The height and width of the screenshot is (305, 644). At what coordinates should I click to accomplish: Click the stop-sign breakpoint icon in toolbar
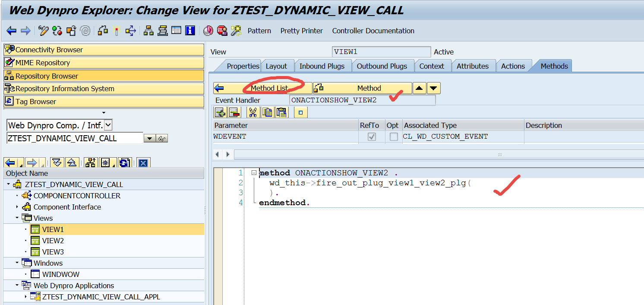tap(222, 31)
